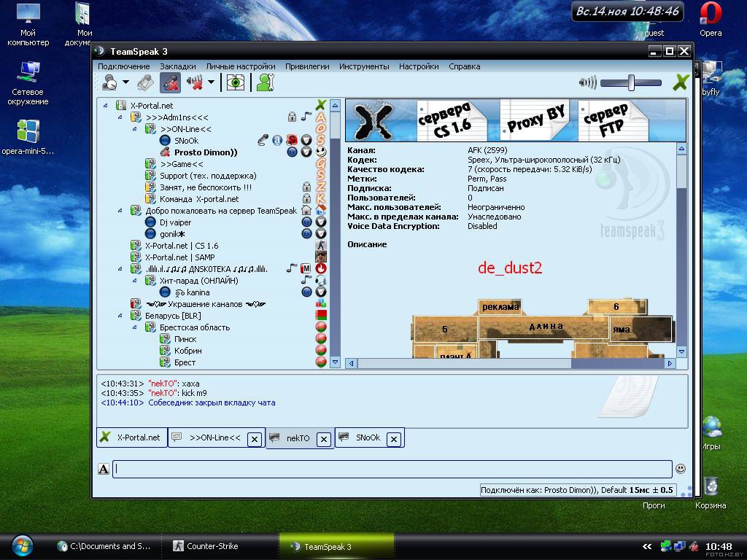Click lock icon on Занят row
This screenshot has width=747, height=560.
(306, 187)
